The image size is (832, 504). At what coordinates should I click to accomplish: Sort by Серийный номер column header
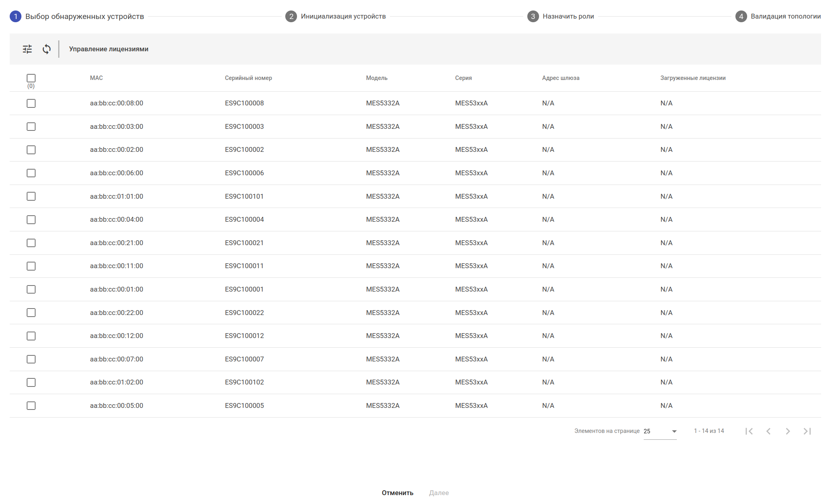[248, 78]
